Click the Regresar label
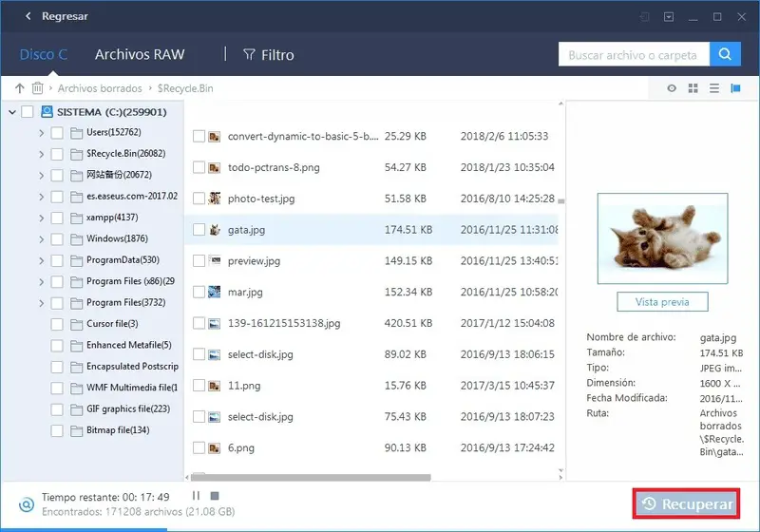760x532 pixels. [x=65, y=16]
